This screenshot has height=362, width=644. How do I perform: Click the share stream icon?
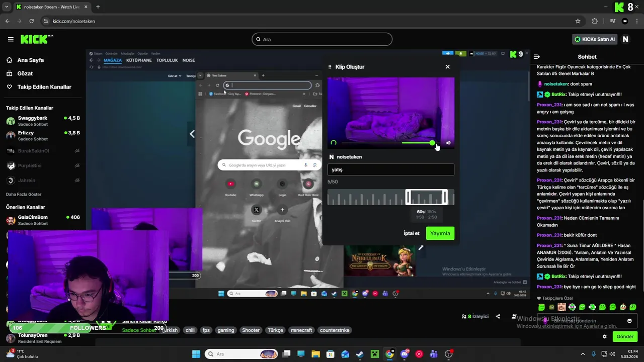tap(498, 316)
